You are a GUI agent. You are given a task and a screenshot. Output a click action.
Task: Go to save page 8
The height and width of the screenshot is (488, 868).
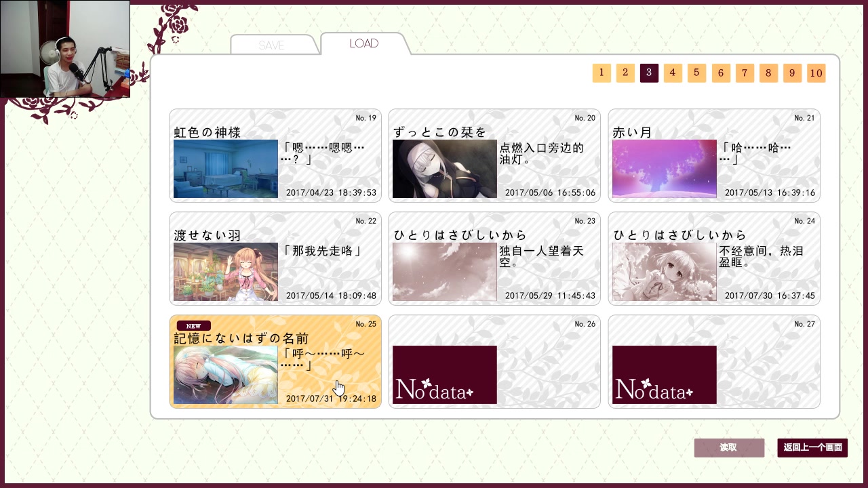click(768, 73)
